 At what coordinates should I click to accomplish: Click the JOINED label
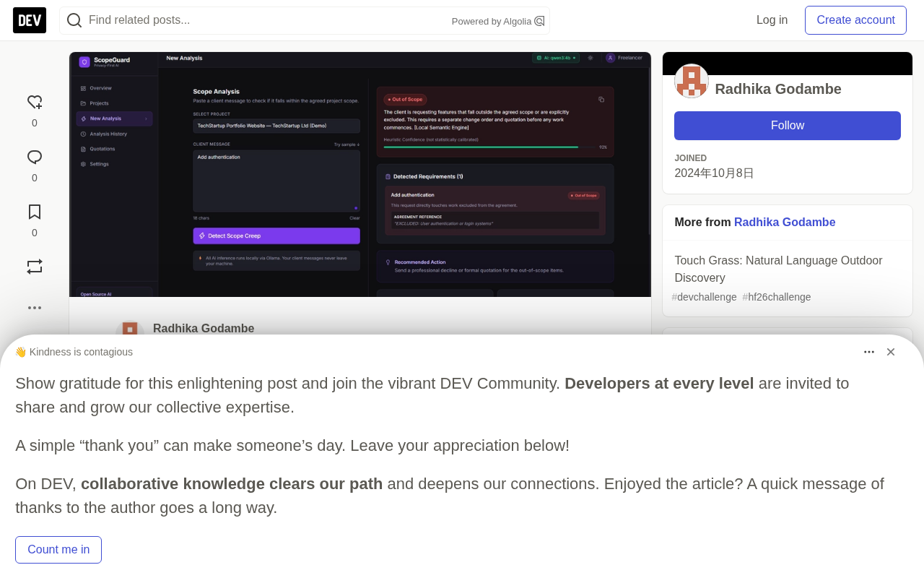tap(691, 158)
